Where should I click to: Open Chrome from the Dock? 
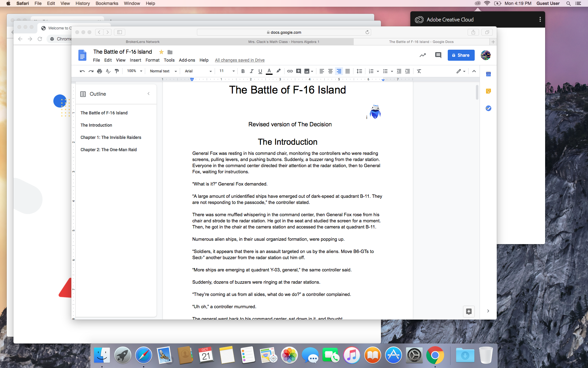pos(435,355)
